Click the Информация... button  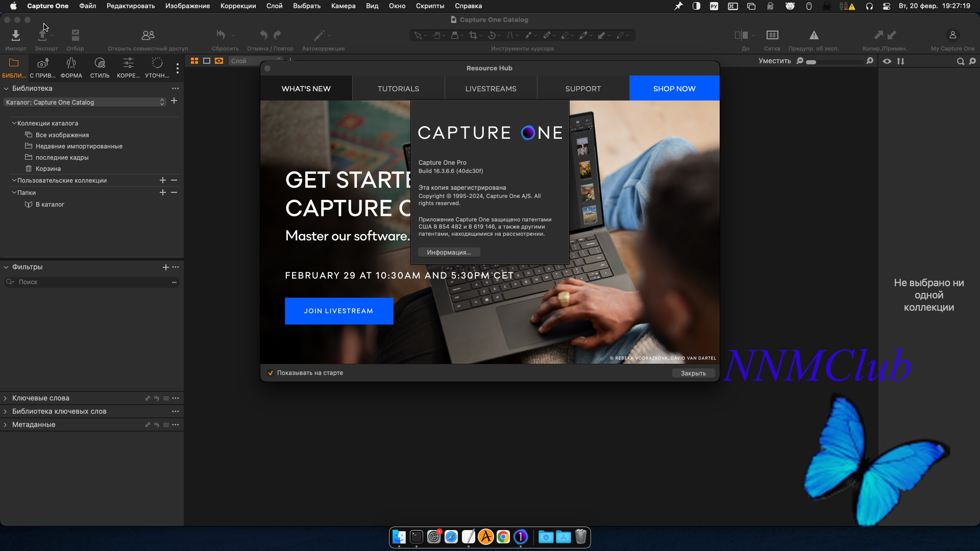(x=449, y=253)
